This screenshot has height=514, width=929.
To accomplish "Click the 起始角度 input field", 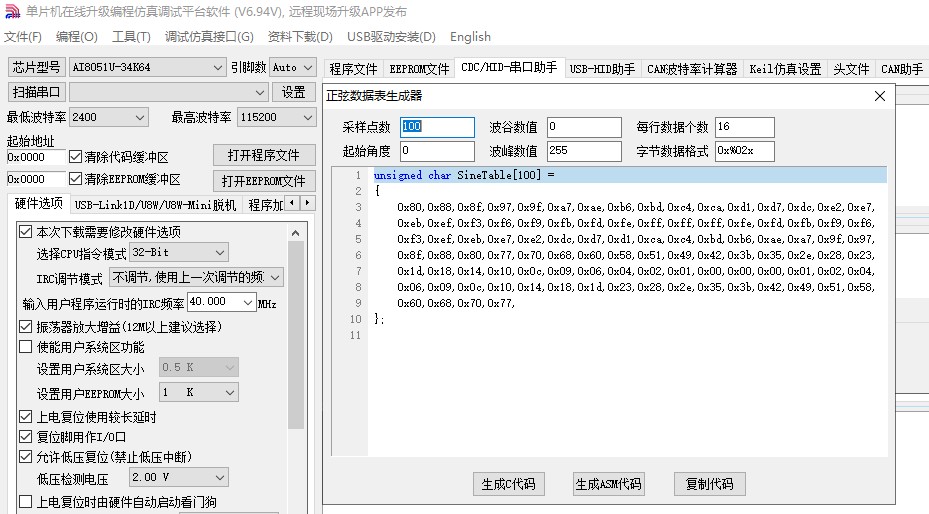I will coord(437,151).
